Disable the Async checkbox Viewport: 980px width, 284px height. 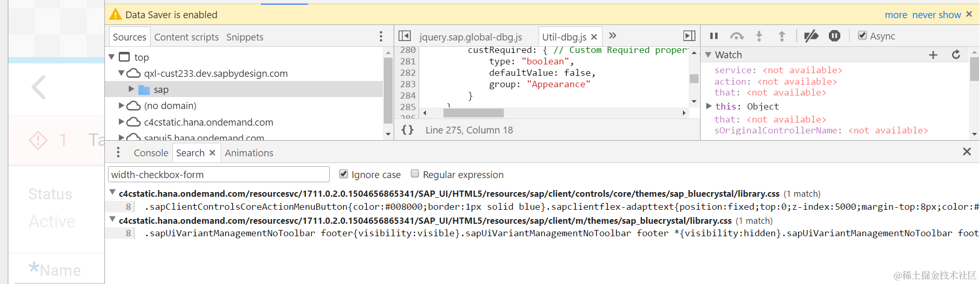click(862, 35)
